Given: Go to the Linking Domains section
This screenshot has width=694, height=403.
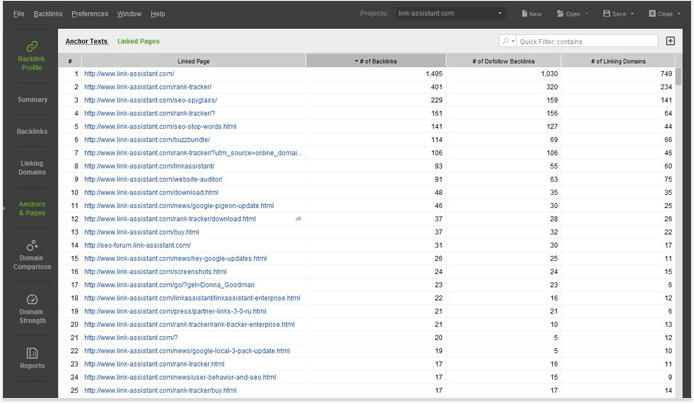Looking at the screenshot, I should click(x=32, y=168).
